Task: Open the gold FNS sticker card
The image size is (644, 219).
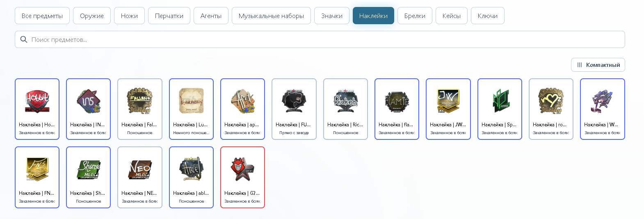Action: pyautogui.click(x=37, y=177)
